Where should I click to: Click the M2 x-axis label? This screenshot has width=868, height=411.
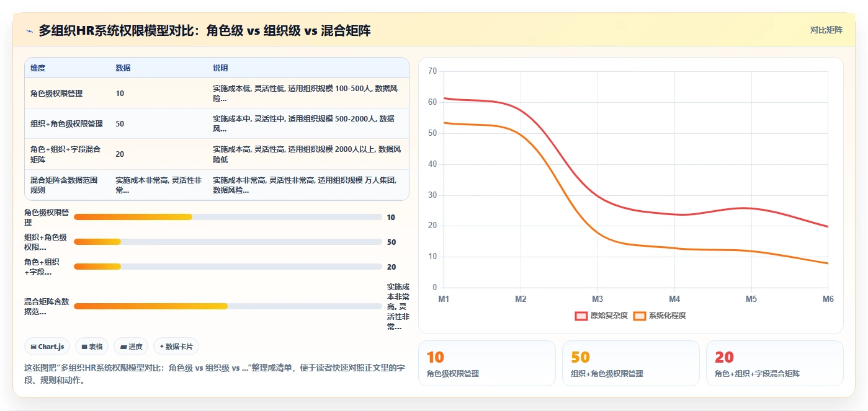[x=521, y=299]
